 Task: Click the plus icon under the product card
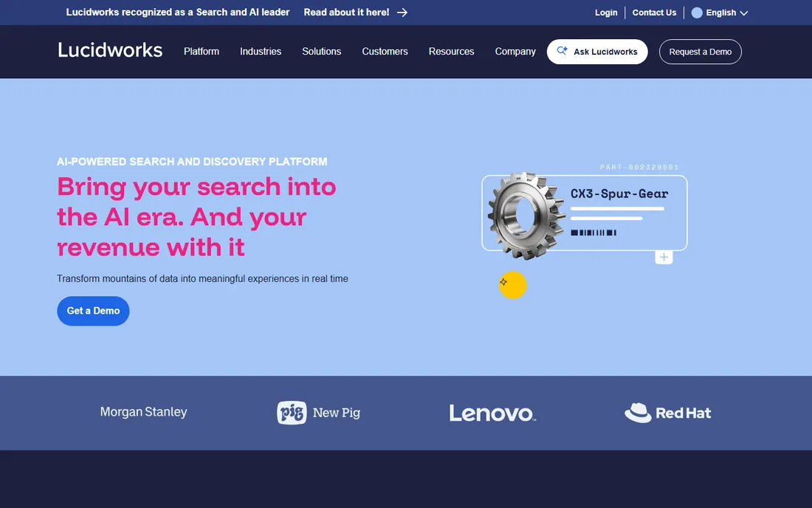point(664,257)
